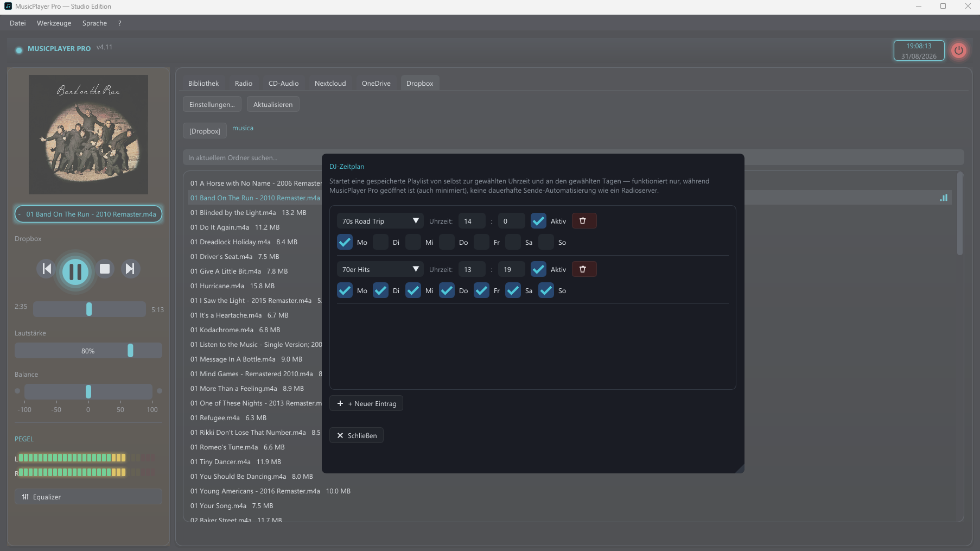Adjust the Lautstärke volume slider
Image resolution: width=980 pixels, height=551 pixels.
click(88, 351)
